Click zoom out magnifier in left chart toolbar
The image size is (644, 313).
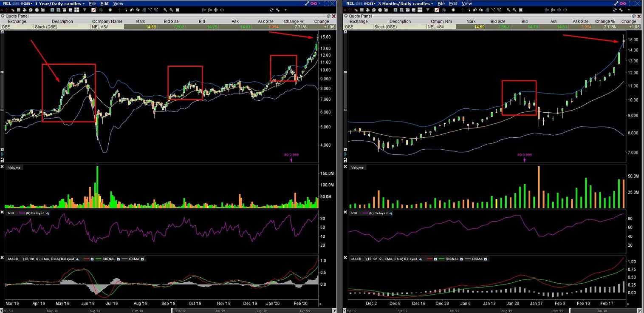pyautogui.click(x=171, y=10)
